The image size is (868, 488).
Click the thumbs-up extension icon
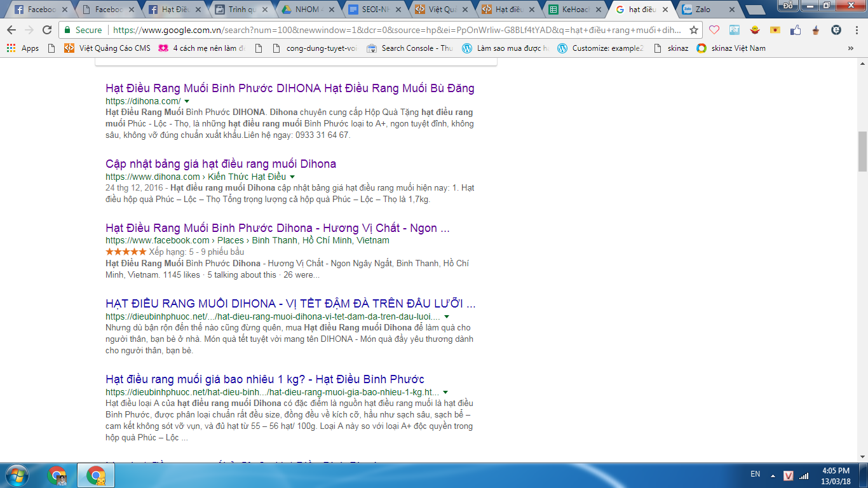796,30
